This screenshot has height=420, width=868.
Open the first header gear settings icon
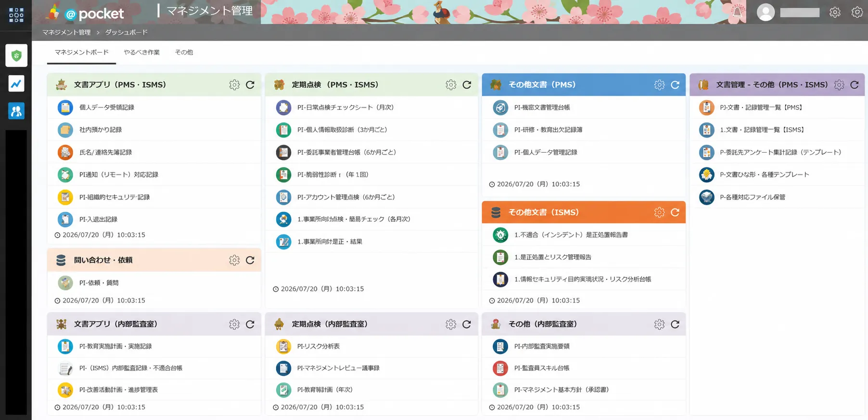coord(835,13)
